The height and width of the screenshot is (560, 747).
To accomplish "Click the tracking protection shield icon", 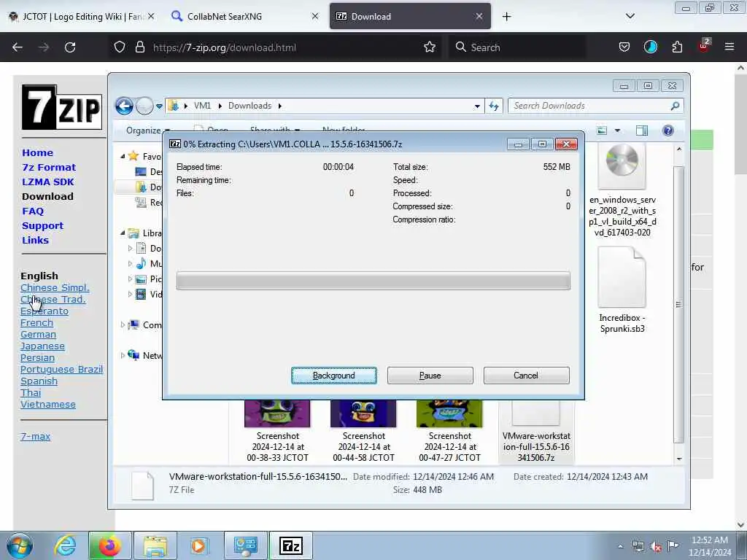I will (x=120, y=47).
